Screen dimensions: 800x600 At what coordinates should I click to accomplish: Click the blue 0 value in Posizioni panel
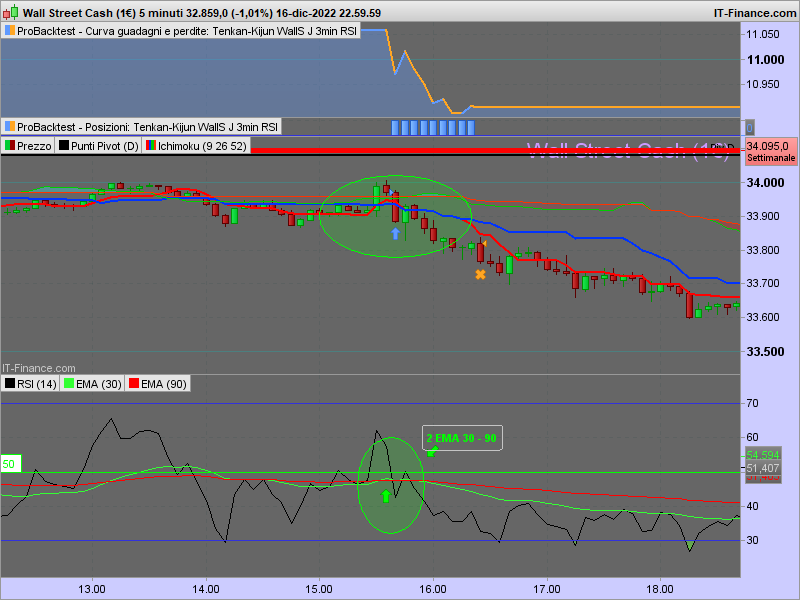click(x=749, y=128)
